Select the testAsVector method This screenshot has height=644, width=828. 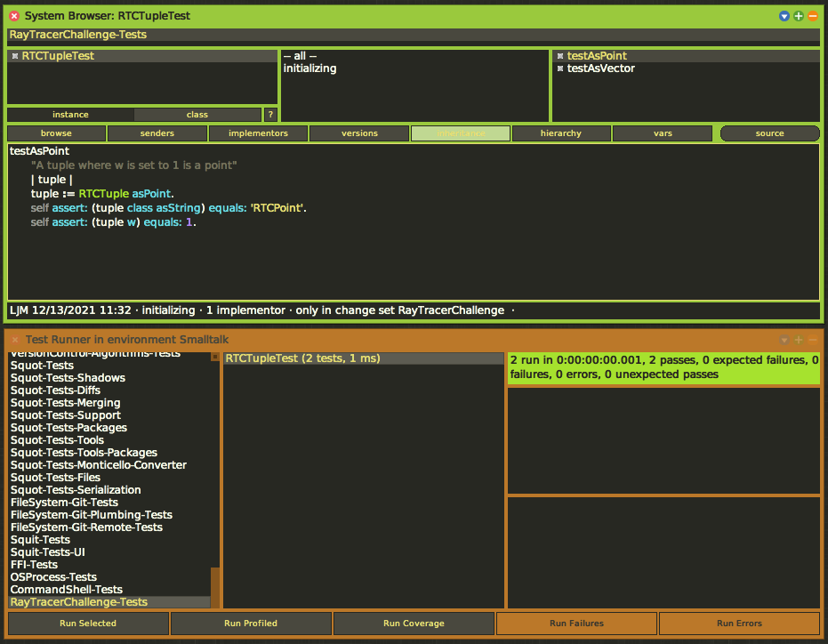(x=686, y=68)
